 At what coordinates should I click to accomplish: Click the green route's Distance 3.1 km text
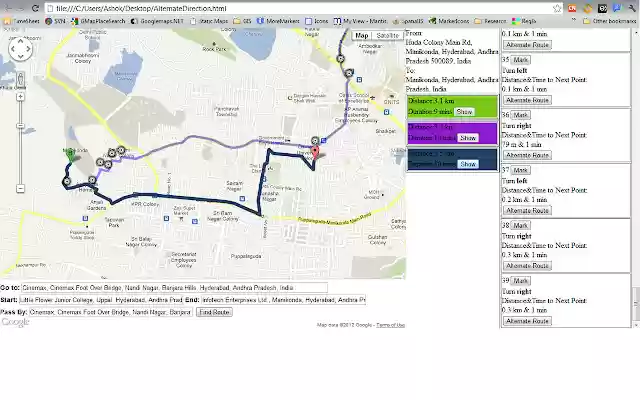click(431, 101)
